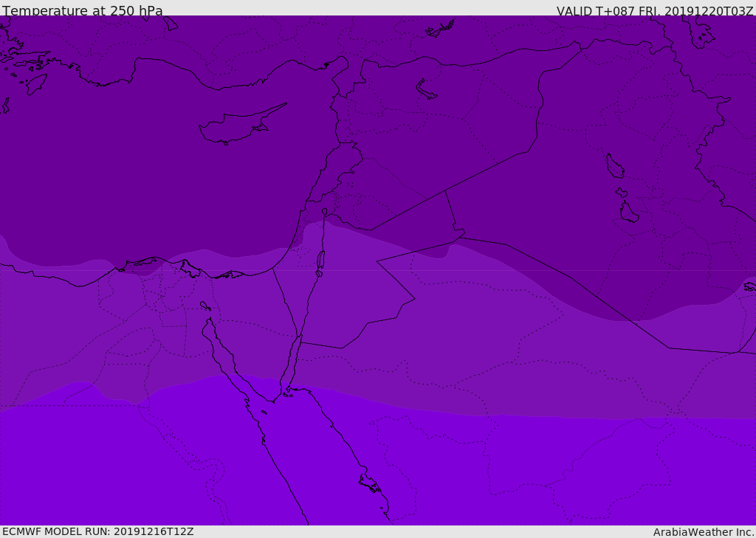Click Lake Tharthar in Iraq
756x538 pixels.
click(x=615, y=166)
